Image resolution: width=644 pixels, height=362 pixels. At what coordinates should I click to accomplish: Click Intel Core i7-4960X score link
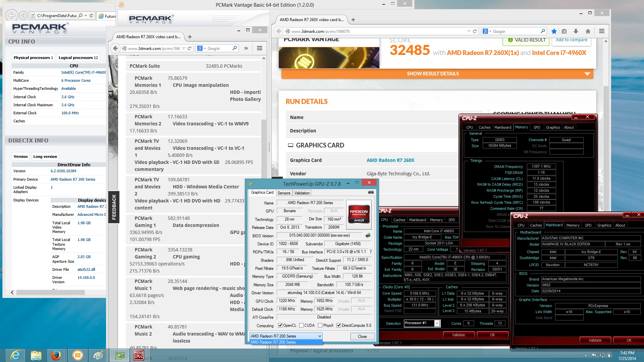tap(559, 53)
